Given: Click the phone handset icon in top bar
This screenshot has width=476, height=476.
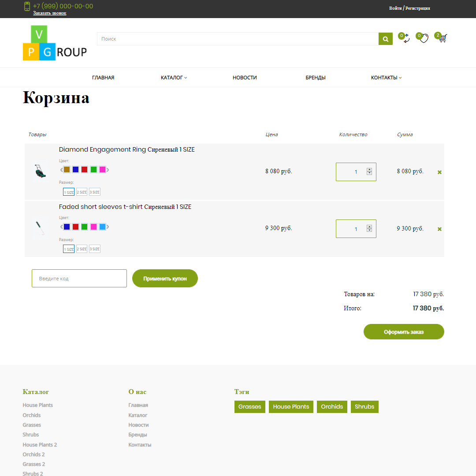Looking at the screenshot, I should 27,7.
